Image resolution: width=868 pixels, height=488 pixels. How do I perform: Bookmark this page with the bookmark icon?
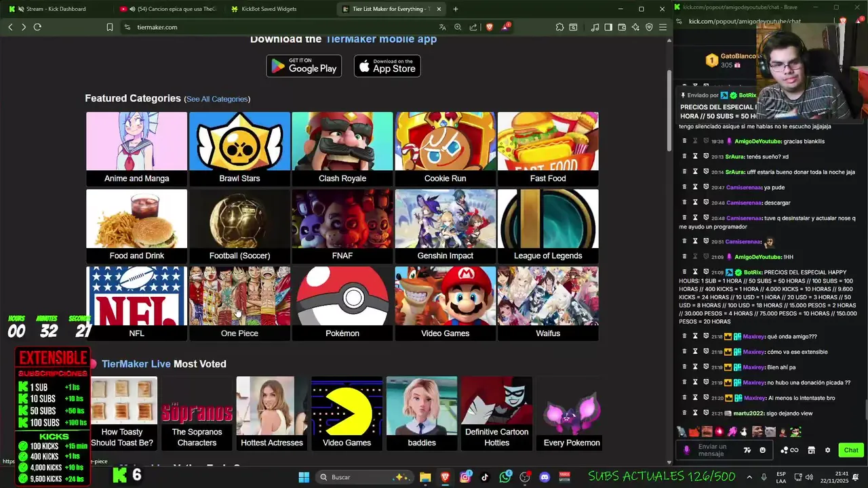click(110, 27)
